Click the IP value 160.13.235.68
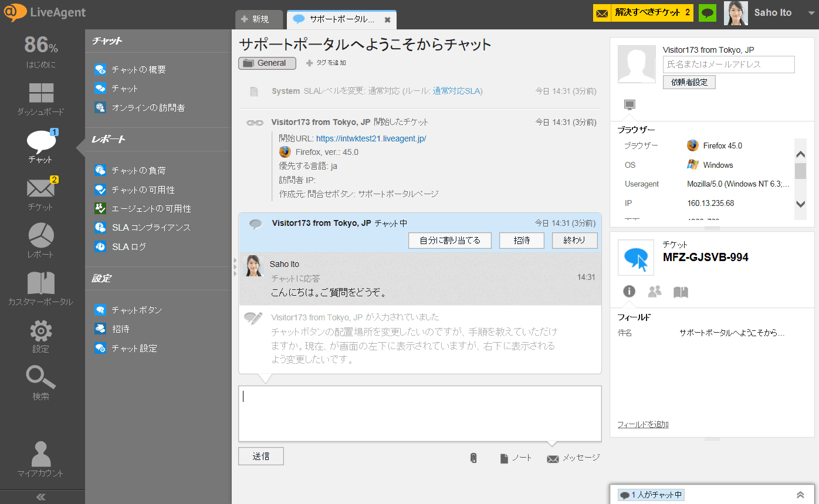Image resolution: width=819 pixels, height=504 pixels. (710, 203)
